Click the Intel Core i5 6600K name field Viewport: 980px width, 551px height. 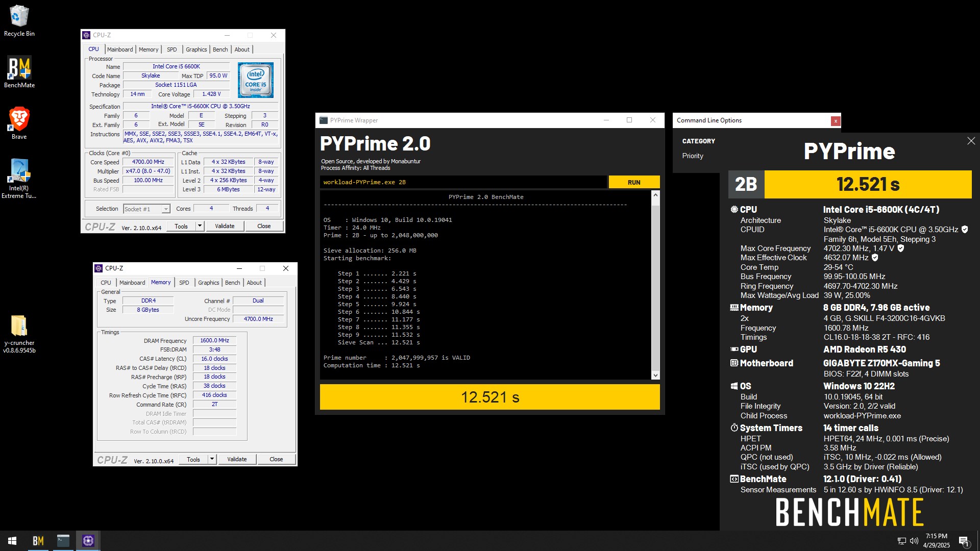tap(177, 66)
